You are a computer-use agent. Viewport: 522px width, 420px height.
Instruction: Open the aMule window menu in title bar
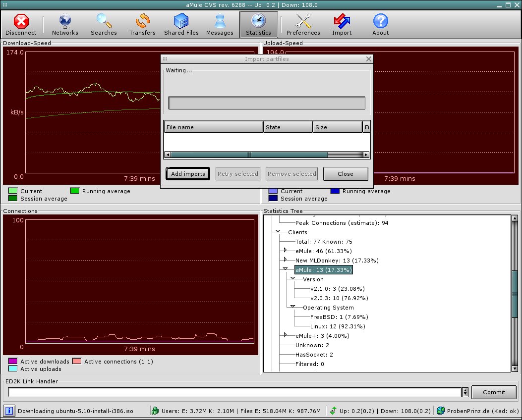point(4,5)
